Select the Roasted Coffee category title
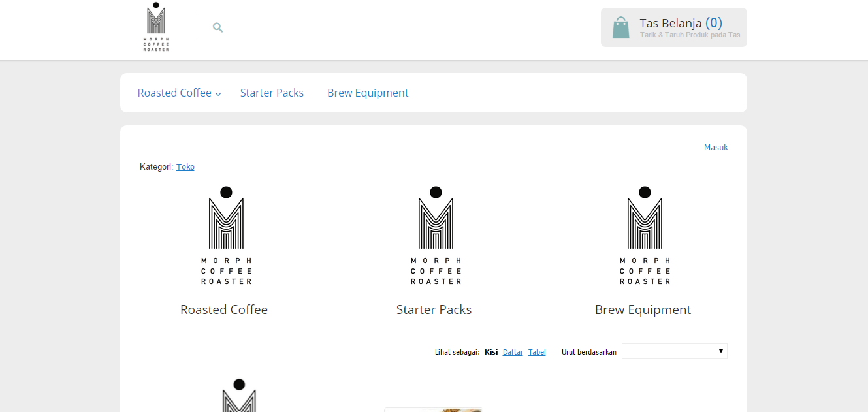Viewport: 868px width, 412px height. pos(224,309)
